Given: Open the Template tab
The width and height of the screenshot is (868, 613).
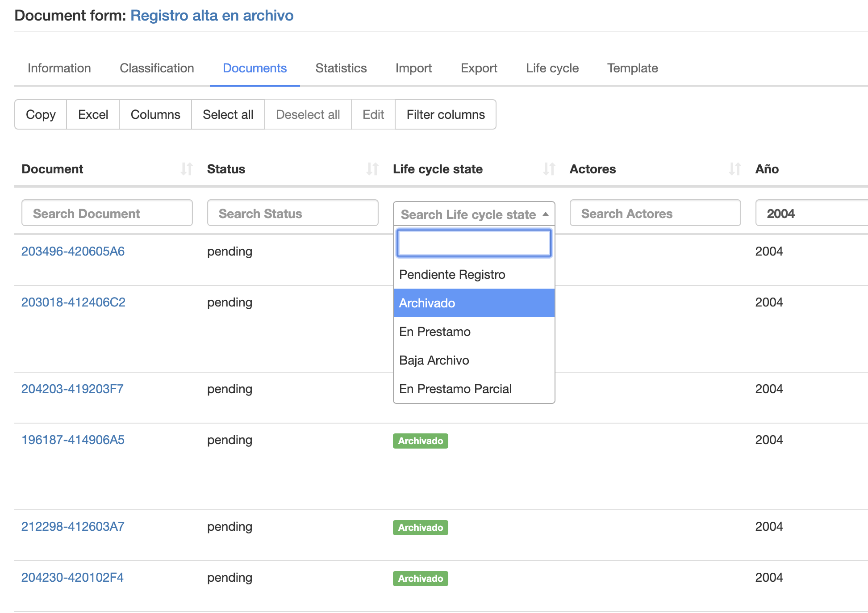Looking at the screenshot, I should [632, 68].
